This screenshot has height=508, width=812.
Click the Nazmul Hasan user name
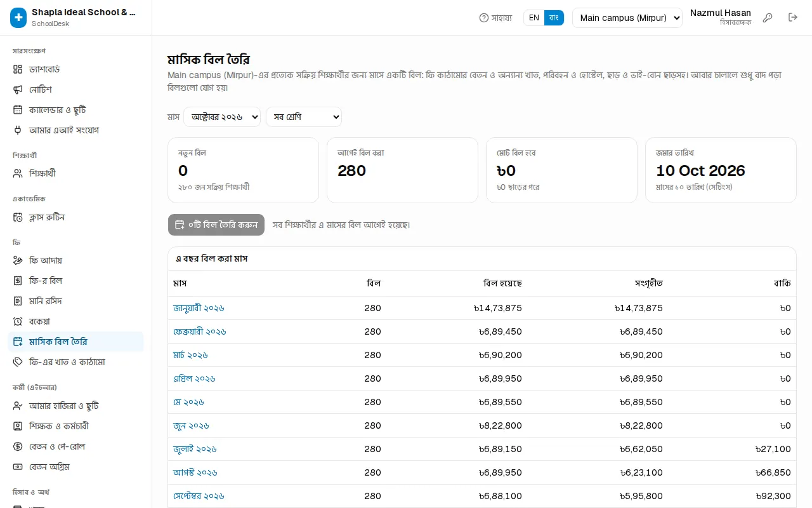(x=721, y=13)
